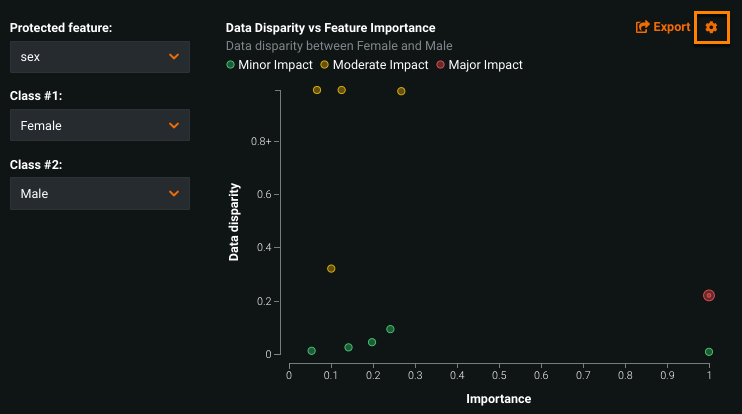
Task: Click the Importance axis label
Action: tap(499, 399)
